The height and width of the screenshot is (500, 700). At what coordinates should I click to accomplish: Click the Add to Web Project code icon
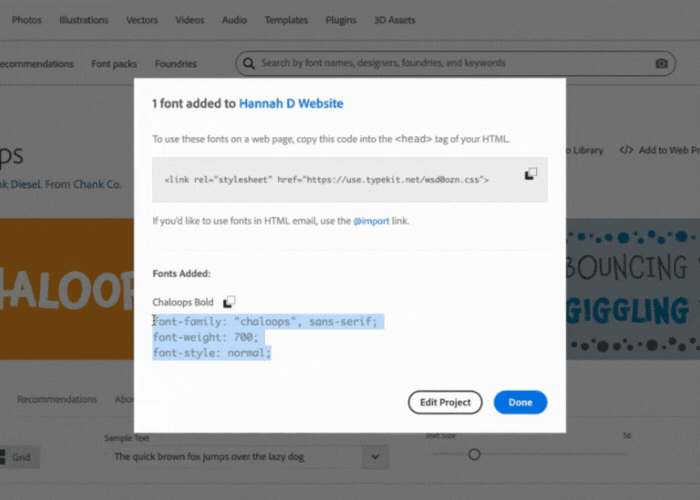626,150
